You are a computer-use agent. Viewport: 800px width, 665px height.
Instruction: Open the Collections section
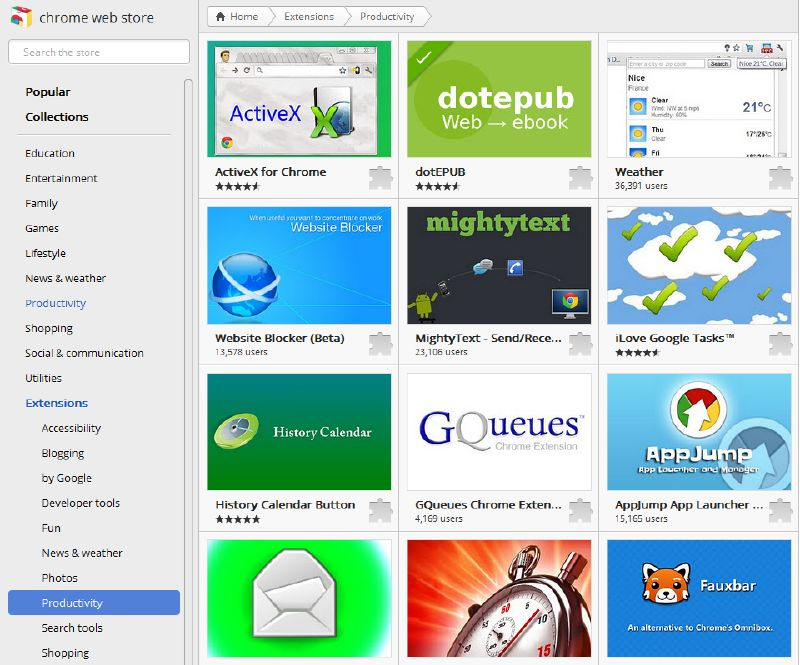pyautogui.click(x=57, y=117)
